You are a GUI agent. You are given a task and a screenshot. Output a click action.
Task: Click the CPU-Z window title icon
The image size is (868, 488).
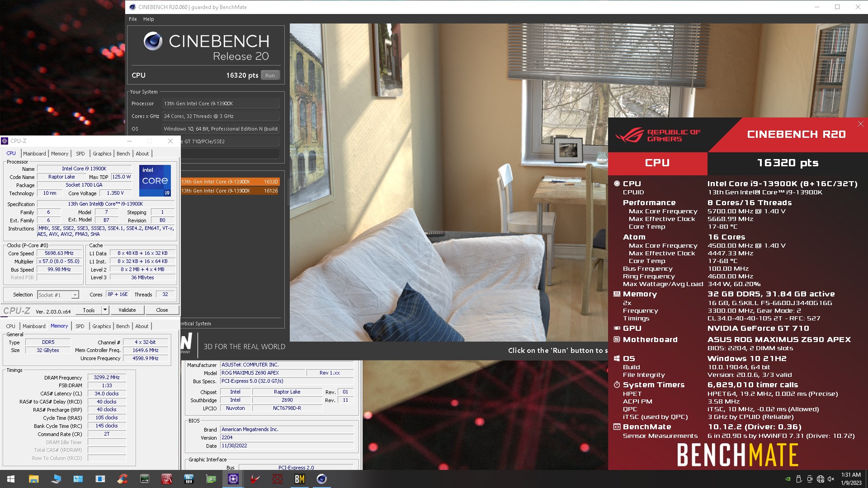click(5, 141)
